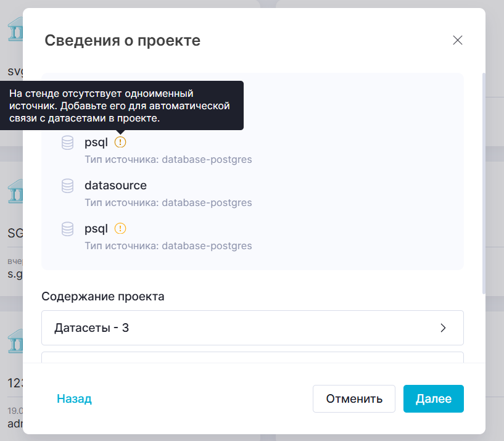504x441 pixels.
Task: Click warning icon beside first psql source
Action: click(x=120, y=142)
